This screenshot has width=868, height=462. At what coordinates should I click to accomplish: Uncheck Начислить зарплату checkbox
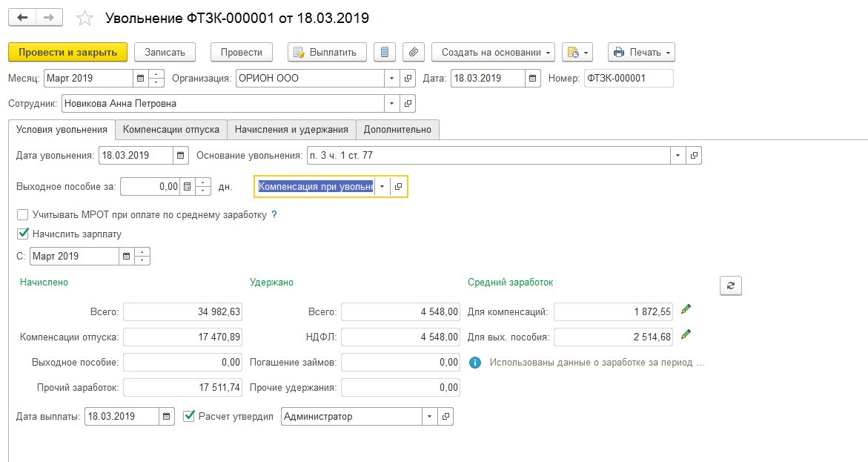pyautogui.click(x=23, y=234)
